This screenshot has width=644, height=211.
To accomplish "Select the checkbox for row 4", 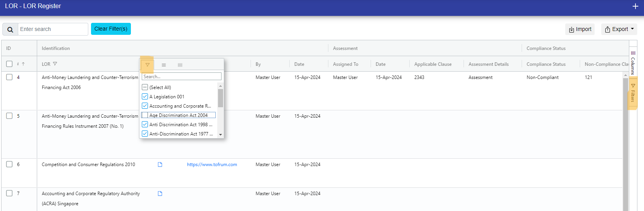I will click(9, 77).
